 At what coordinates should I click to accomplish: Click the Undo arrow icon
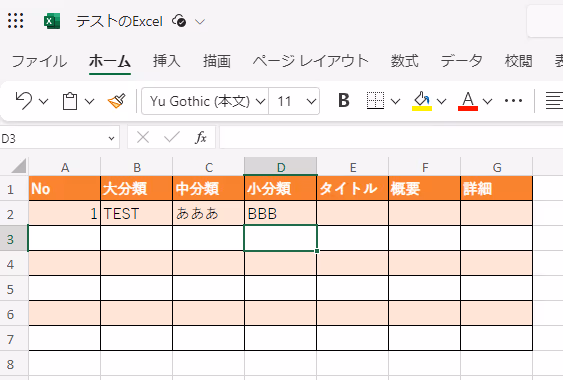click(24, 101)
